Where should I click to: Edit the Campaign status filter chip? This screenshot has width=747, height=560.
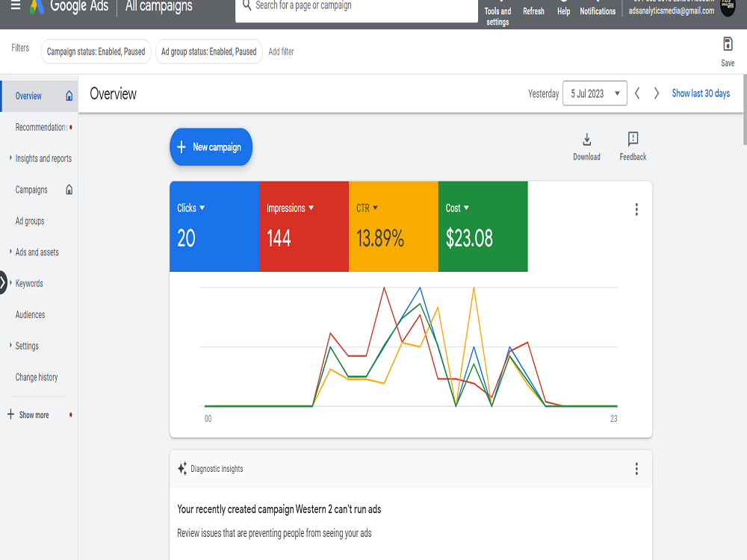[x=96, y=52]
